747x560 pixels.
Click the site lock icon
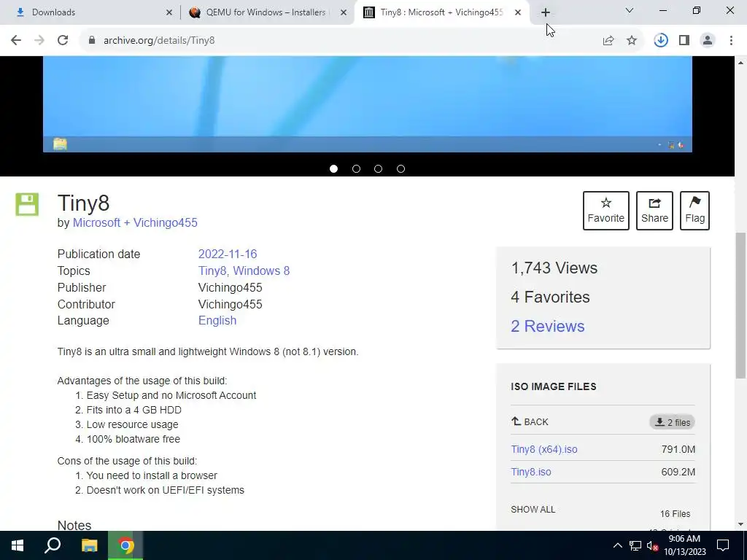click(92, 41)
